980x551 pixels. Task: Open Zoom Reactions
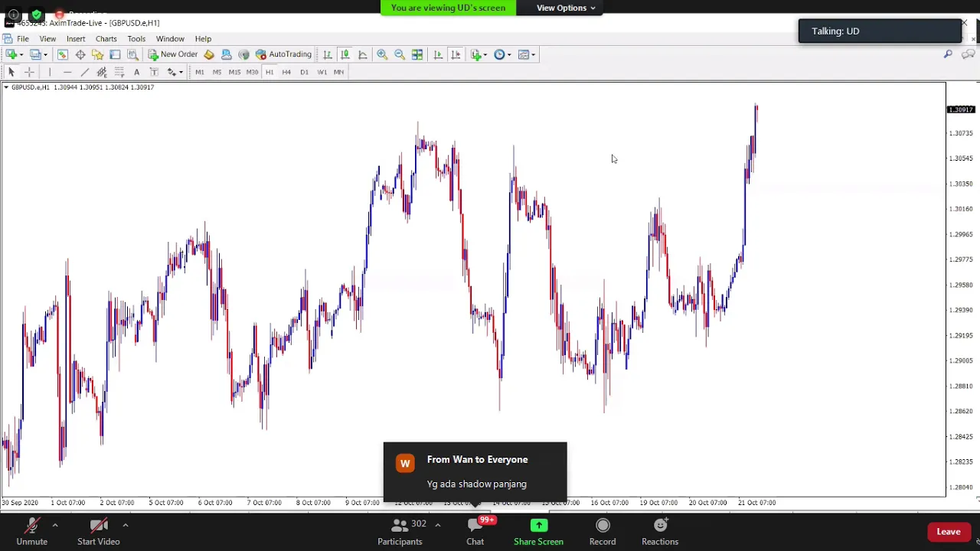[x=660, y=531]
